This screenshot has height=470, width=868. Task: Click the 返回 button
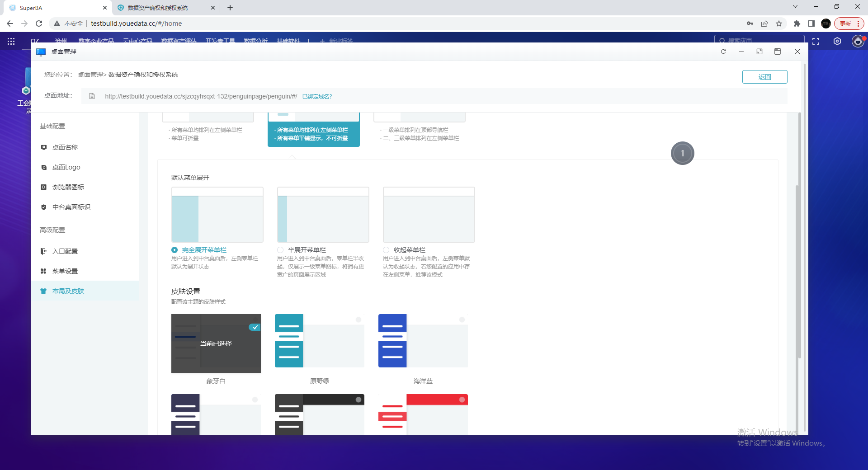click(765, 77)
